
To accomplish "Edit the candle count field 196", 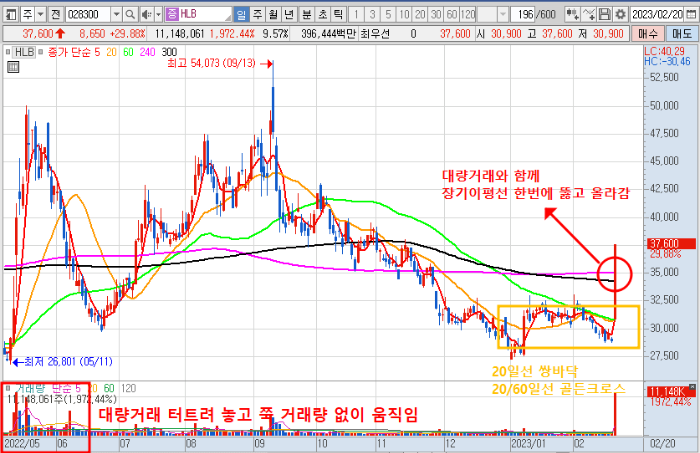I will pyautogui.click(x=523, y=15).
